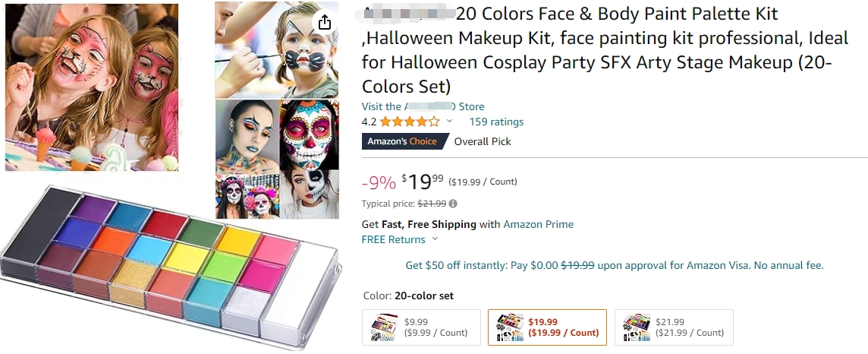This screenshot has height=354, width=868.
Task: Click the info icon beside typical price
Action: click(453, 204)
